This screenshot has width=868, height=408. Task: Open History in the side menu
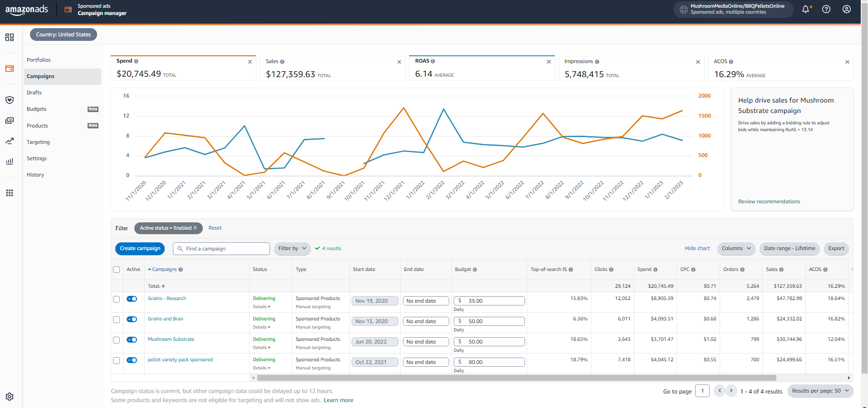pos(35,175)
